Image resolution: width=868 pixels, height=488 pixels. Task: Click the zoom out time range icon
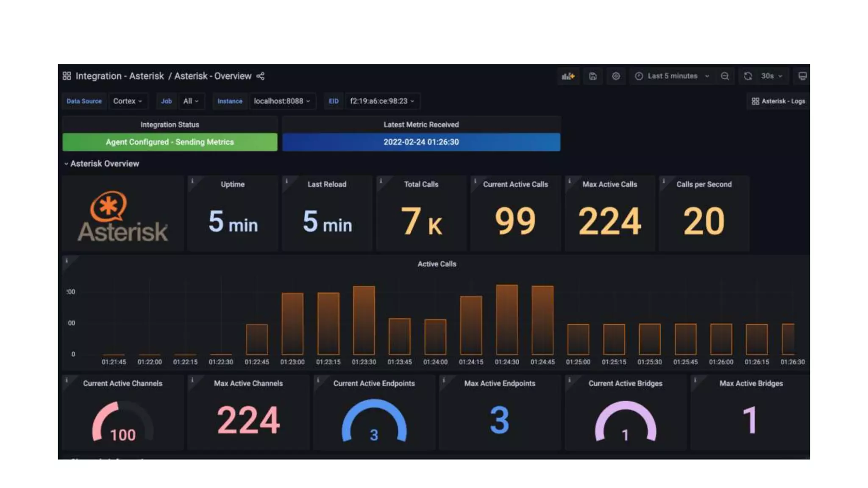725,76
